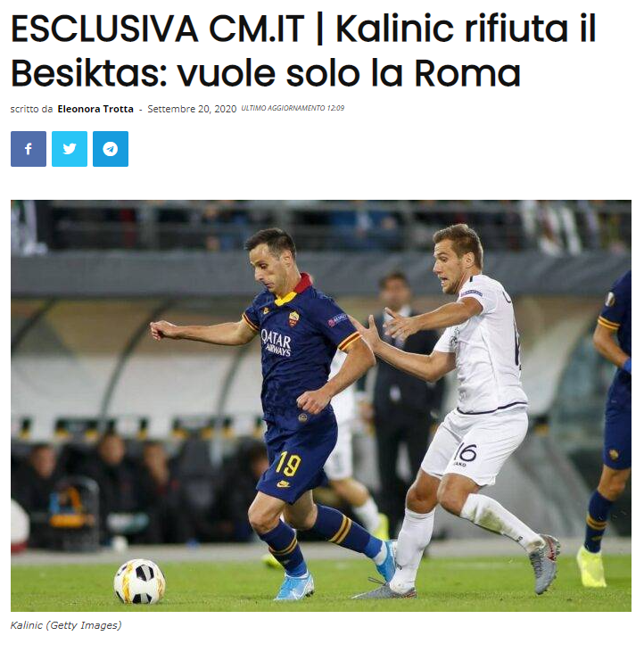This screenshot has height=652, width=644.
Task: Click ESCLUSIVA CM.IT in the headline
Action: click(x=158, y=29)
